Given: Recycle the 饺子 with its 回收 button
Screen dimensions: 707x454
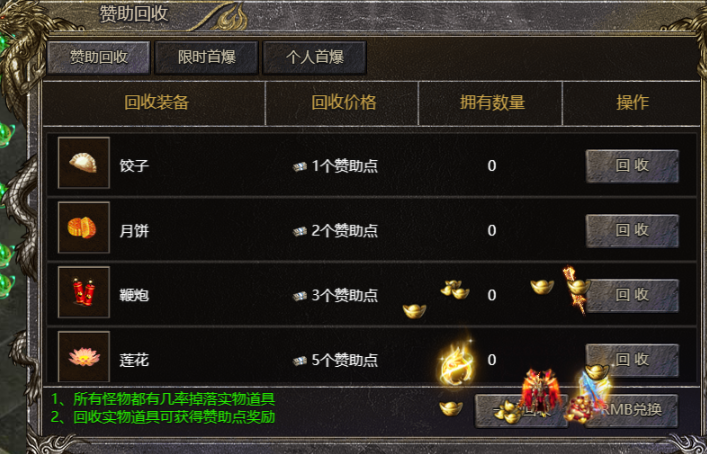Looking at the screenshot, I should 632,166.
